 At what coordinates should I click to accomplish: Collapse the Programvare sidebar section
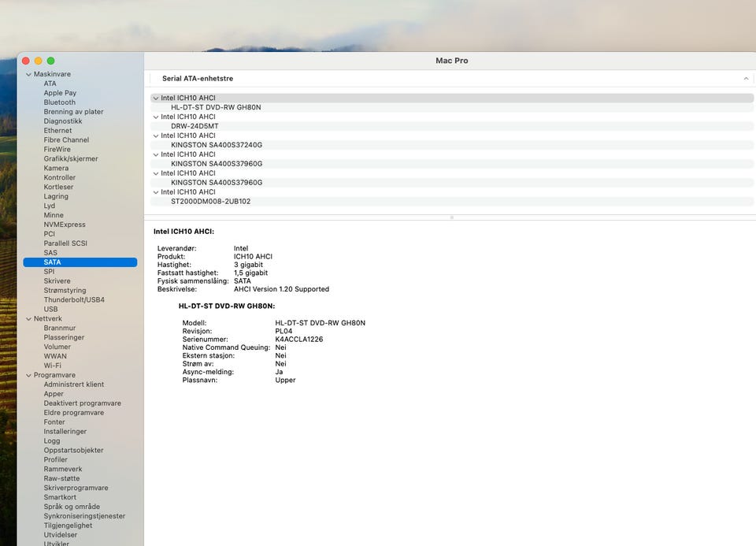point(28,375)
